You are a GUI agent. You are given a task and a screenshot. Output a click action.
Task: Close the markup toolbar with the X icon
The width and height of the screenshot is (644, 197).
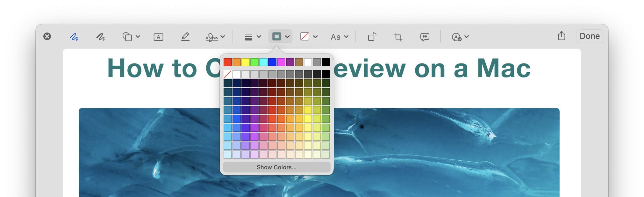(x=47, y=36)
